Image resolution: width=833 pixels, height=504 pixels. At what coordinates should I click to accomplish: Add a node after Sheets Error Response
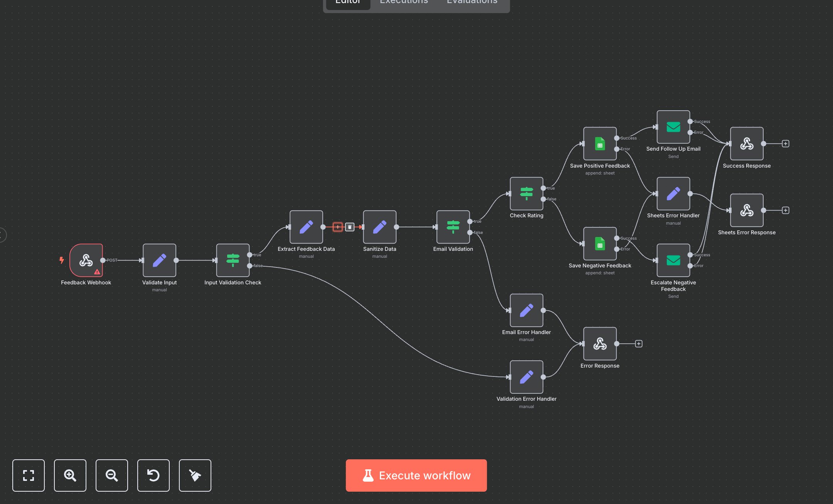tap(785, 210)
